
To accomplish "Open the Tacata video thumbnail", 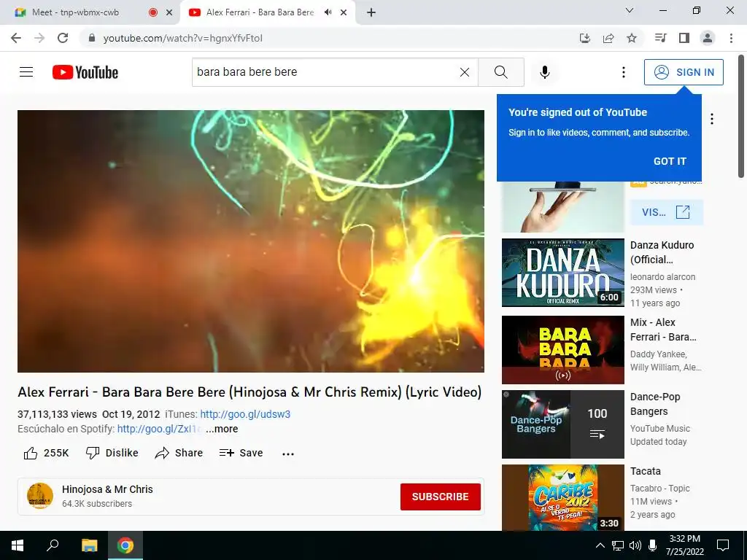I will pos(562,497).
